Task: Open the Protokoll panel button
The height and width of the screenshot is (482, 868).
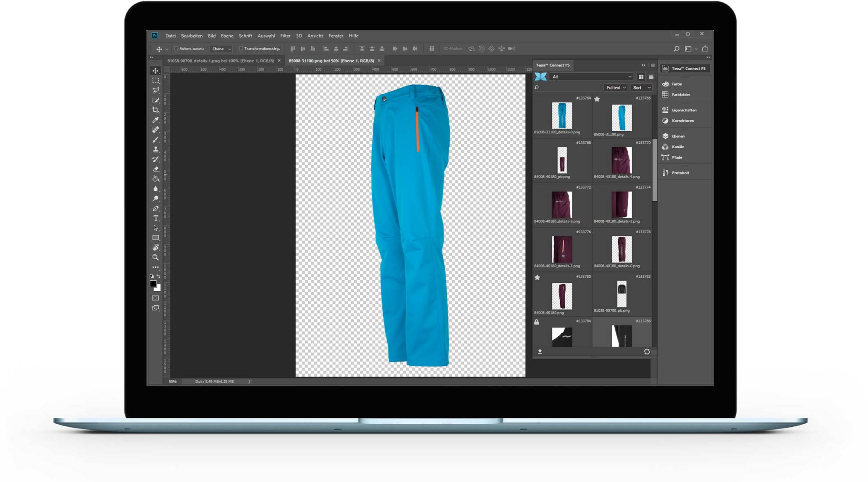Action: click(680, 173)
